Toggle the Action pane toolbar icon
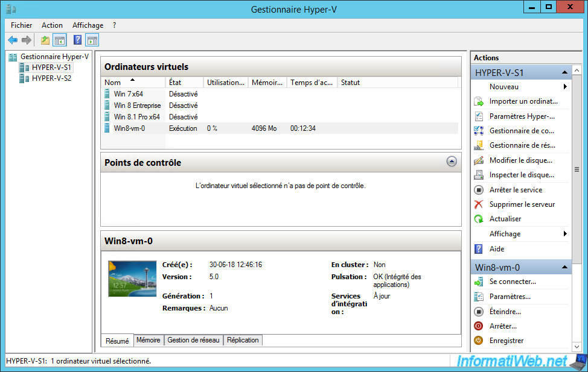 92,40
